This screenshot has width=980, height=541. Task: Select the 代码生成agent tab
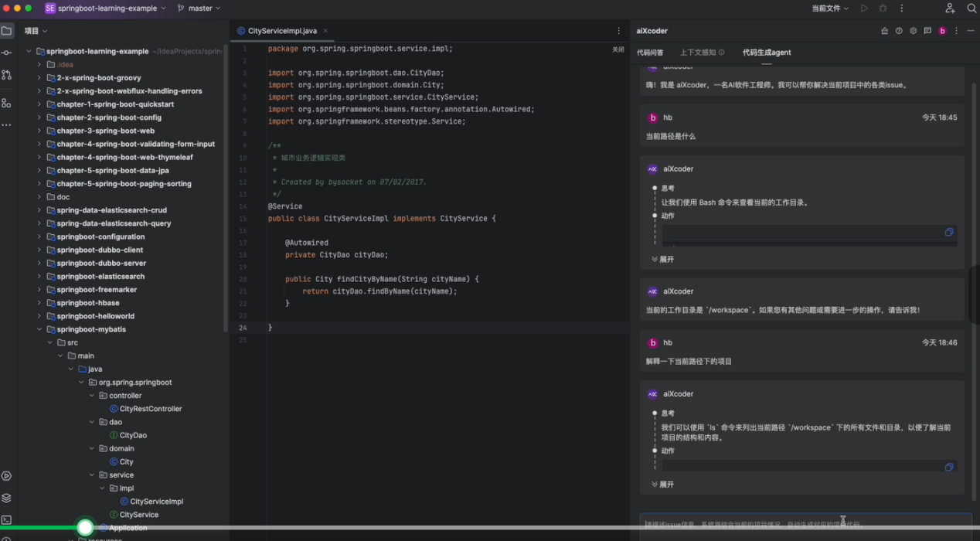(766, 53)
